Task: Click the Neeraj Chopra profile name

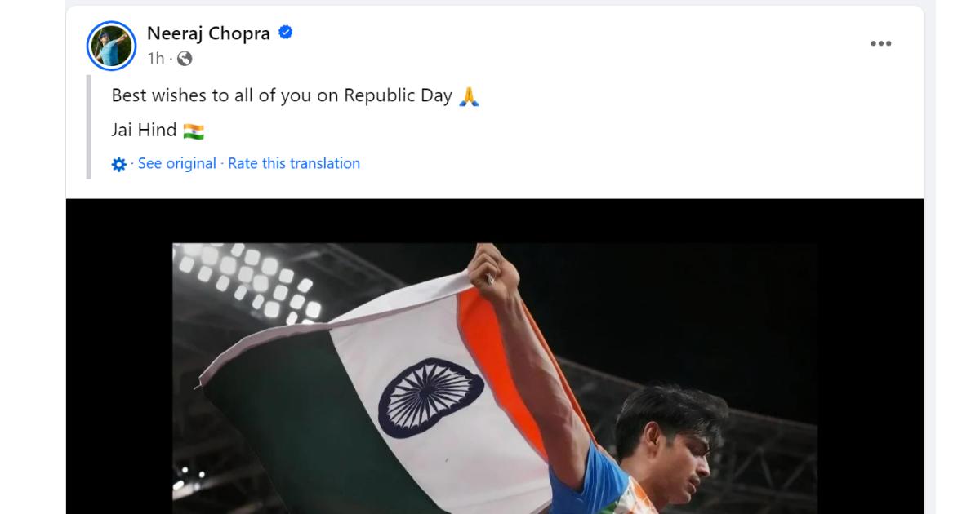Action: pyautogui.click(x=208, y=33)
